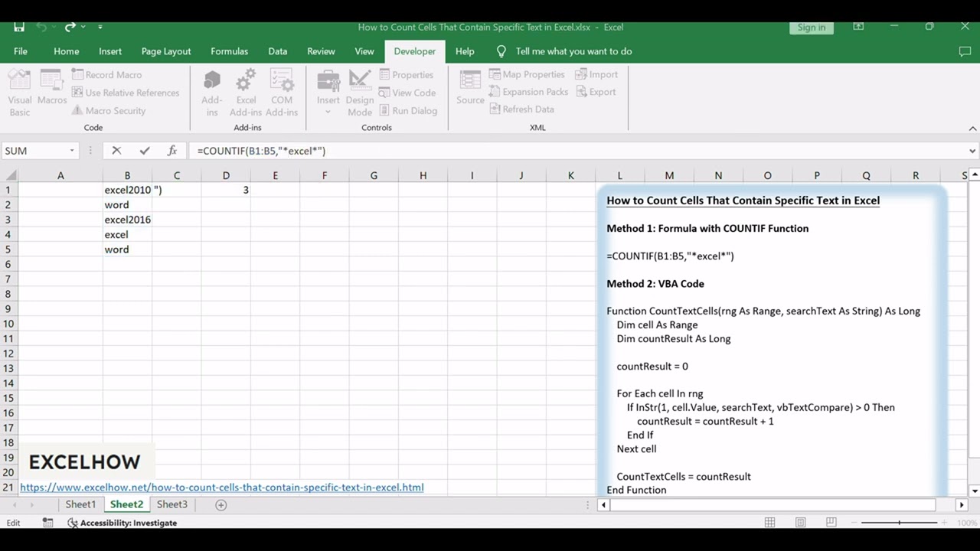This screenshot has height=551, width=980.
Task: Open the Add-ins button
Action: pyautogui.click(x=212, y=93)
